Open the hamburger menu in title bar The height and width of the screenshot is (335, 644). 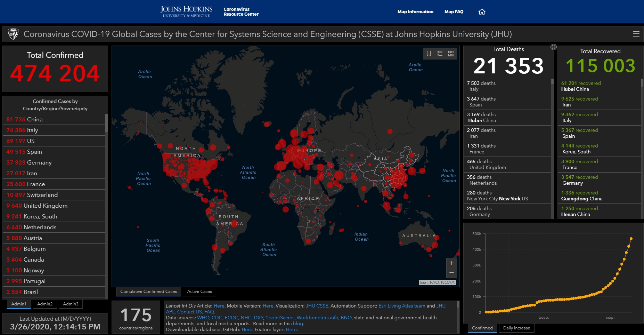(x=636, y=34)
